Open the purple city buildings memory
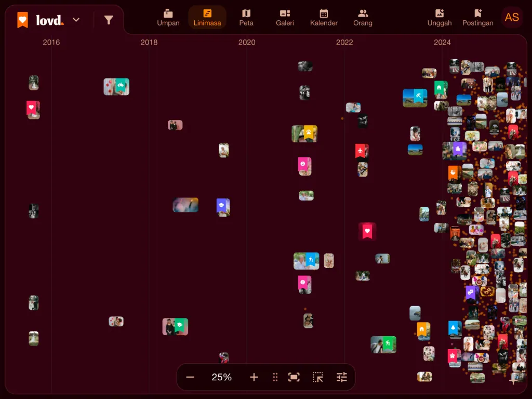532x399 pixels. [x=455, y=151]
